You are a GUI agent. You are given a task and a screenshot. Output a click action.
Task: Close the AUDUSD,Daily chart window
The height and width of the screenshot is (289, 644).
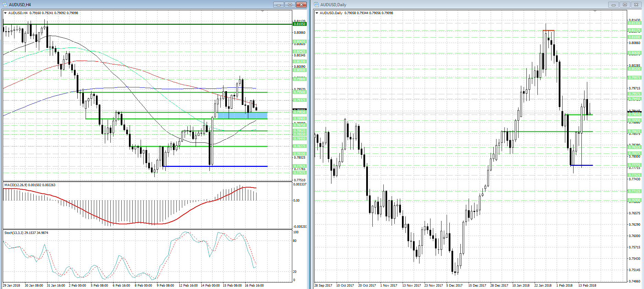636,4
